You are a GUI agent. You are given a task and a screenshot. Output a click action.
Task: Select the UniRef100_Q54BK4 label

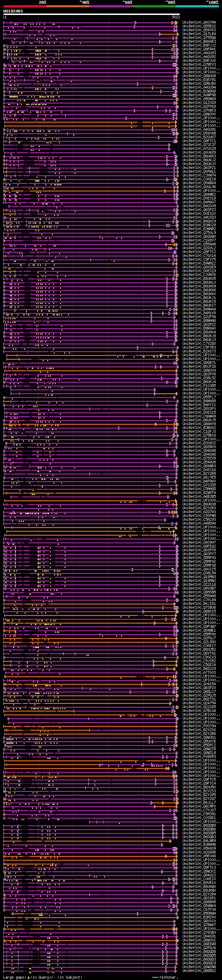pyautogui.click(x=199, y=183)
